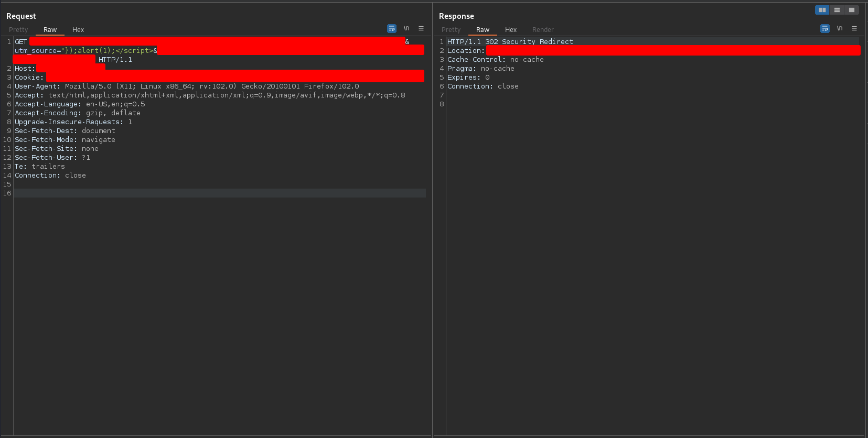The width and height of the screenshot is (868, 438).
Task: Click the User-Agent header line
Action: tap(187, 86)
